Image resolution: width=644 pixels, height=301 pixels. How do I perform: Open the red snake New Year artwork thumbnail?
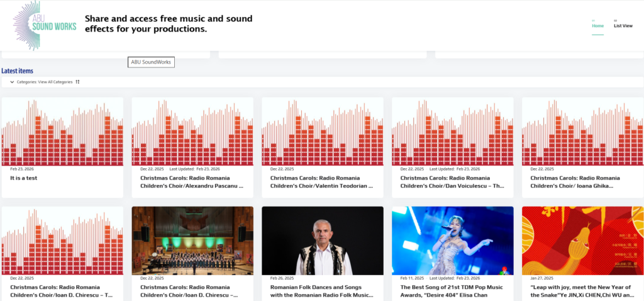(583, 241)
